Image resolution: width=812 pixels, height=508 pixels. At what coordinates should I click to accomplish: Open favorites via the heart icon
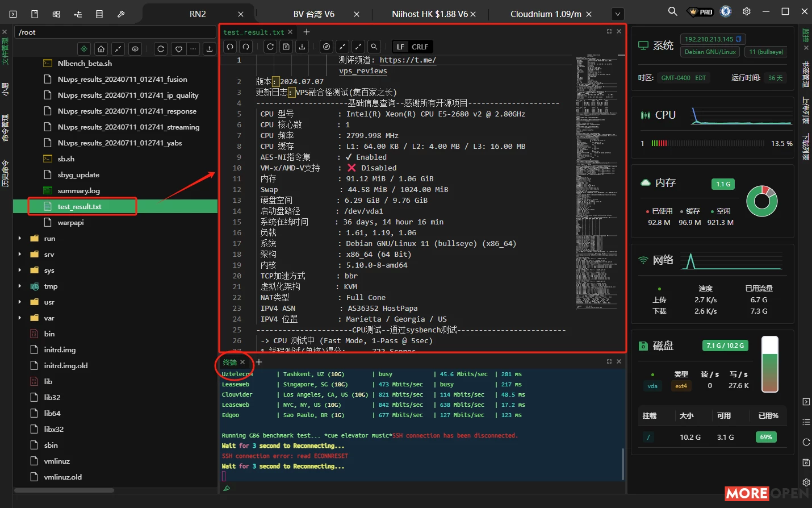click(178, 49)
